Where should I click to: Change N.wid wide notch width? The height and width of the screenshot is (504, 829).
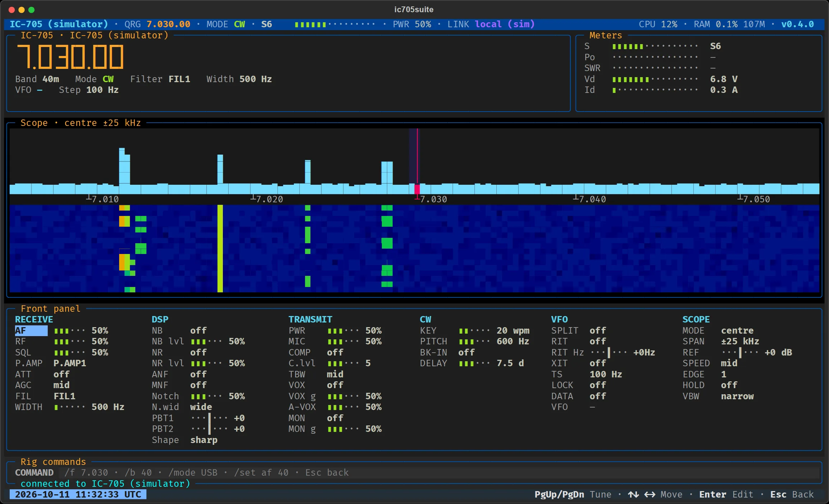(201, 407)
